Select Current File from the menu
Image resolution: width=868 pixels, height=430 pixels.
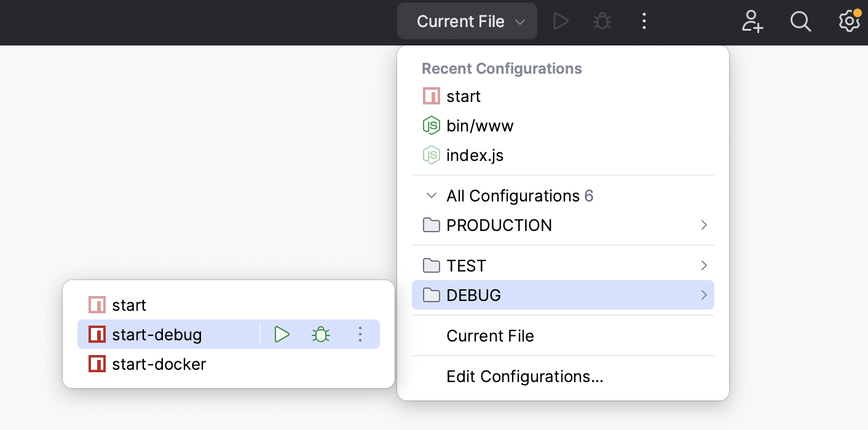coord(490,336)
